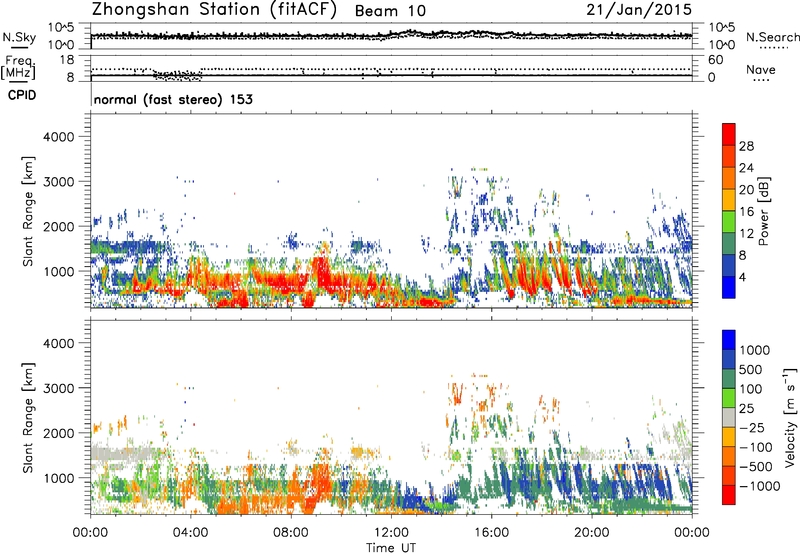Click the "16" power colorbar value

click(746, 212)
